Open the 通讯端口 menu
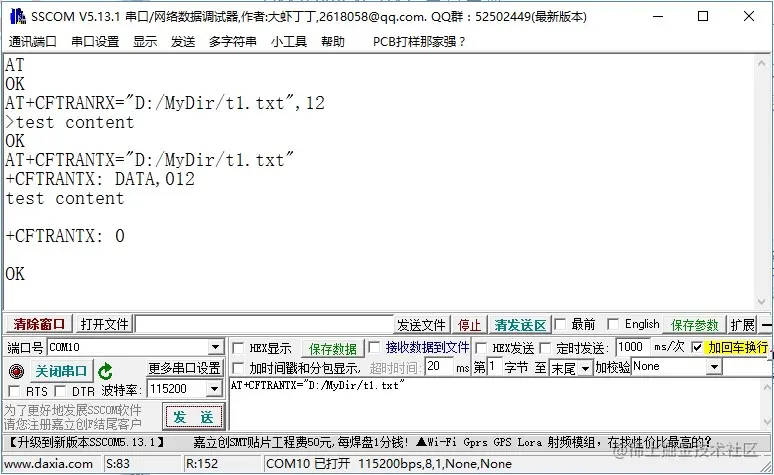 [33, 41]
